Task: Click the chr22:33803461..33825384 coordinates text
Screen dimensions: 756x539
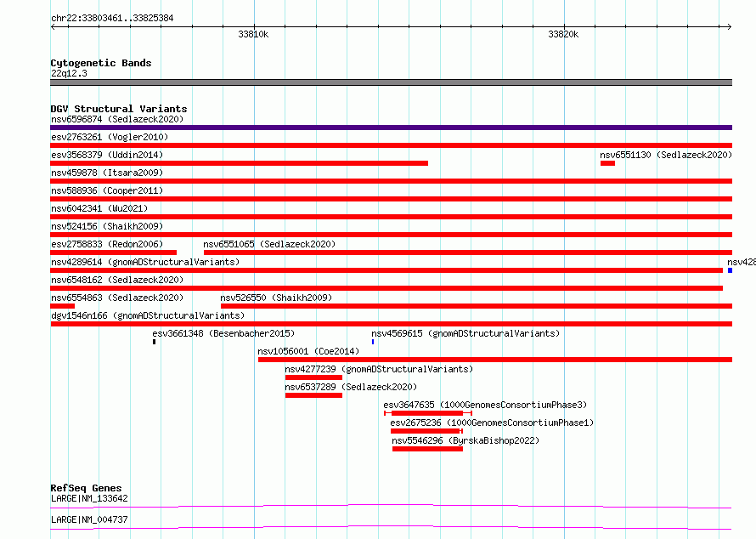Action: click(112, 18)
